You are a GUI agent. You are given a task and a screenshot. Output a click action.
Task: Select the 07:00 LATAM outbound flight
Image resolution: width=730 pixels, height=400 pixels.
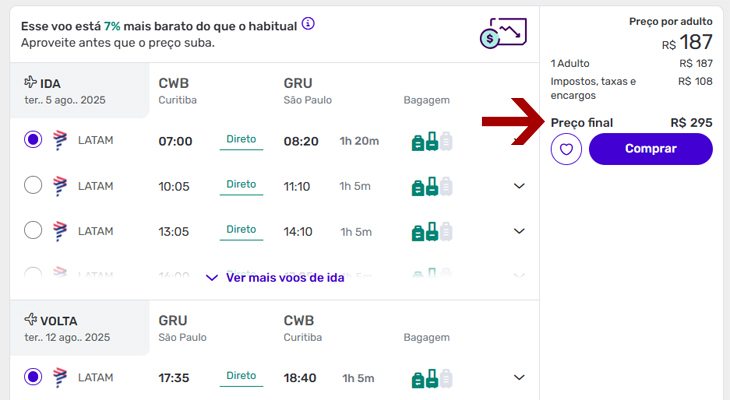click(x=33, y=140)
